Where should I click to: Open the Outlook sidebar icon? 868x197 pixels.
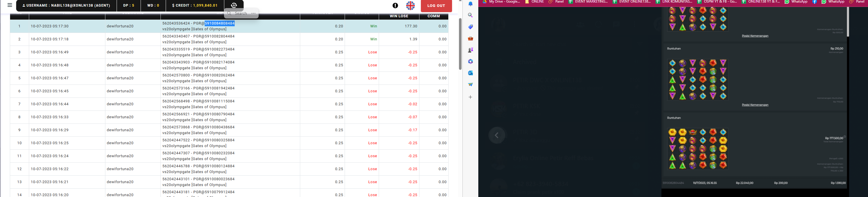pos(471,73)
